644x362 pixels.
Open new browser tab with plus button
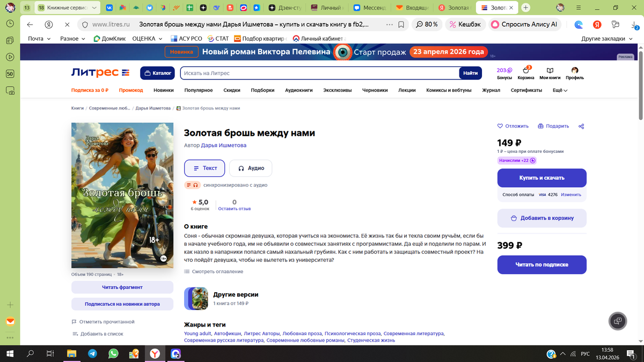[x=525, y=8]
